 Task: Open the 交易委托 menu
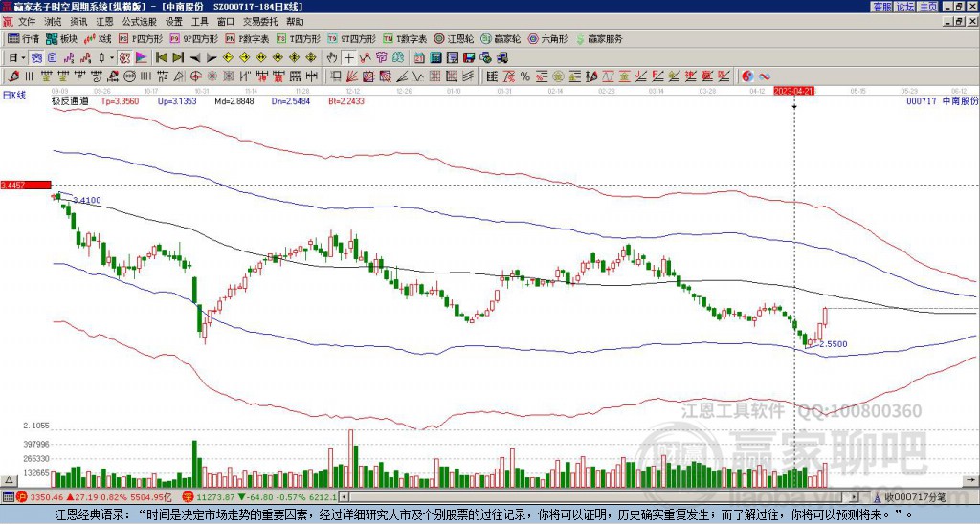[x=260, y=22]
